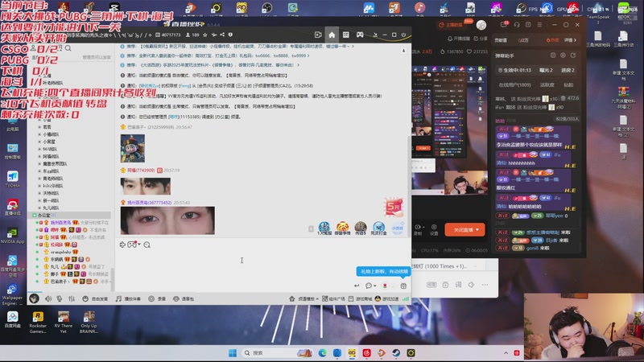
Task: Open the message icon with red badge in streaming tool
Action: (504, 25)
